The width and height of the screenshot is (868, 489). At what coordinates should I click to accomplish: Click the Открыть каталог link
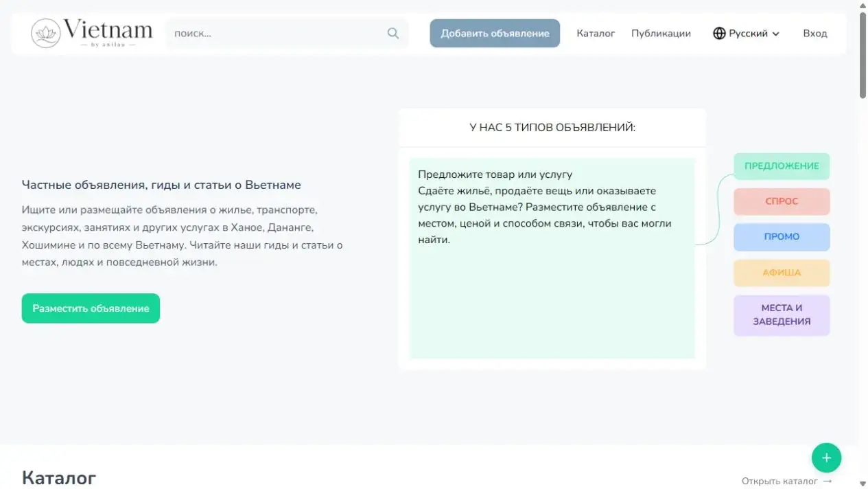click(x=786, y=481)
